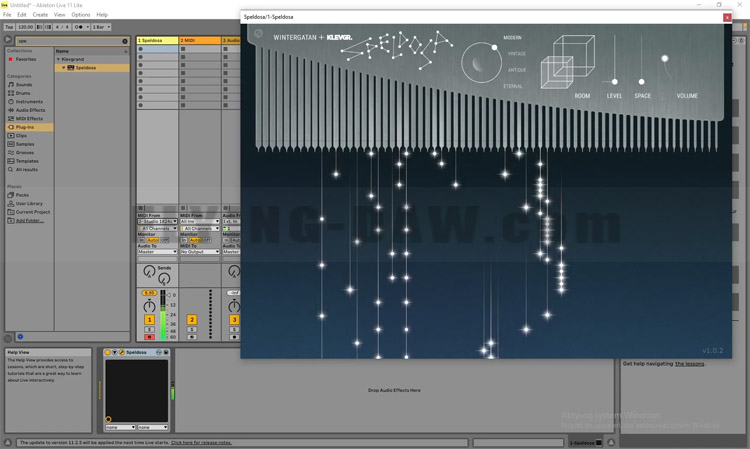Open the Instruments browser category
Screen dimensions: 750x449
pyautogui.click(x=29, y=102)
